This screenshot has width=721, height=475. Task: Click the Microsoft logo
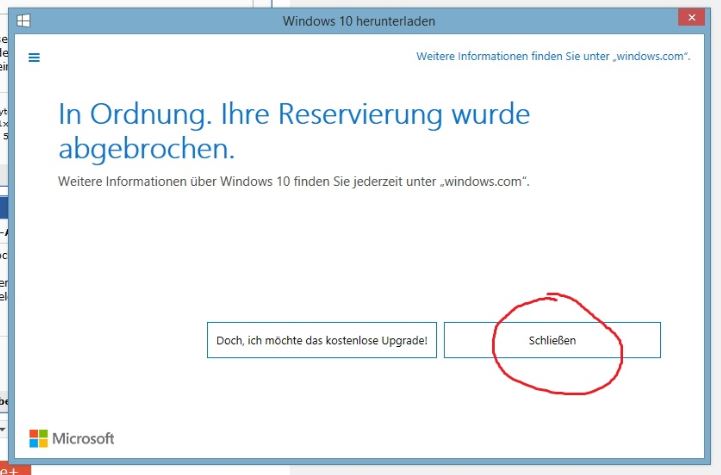(72, 439)
